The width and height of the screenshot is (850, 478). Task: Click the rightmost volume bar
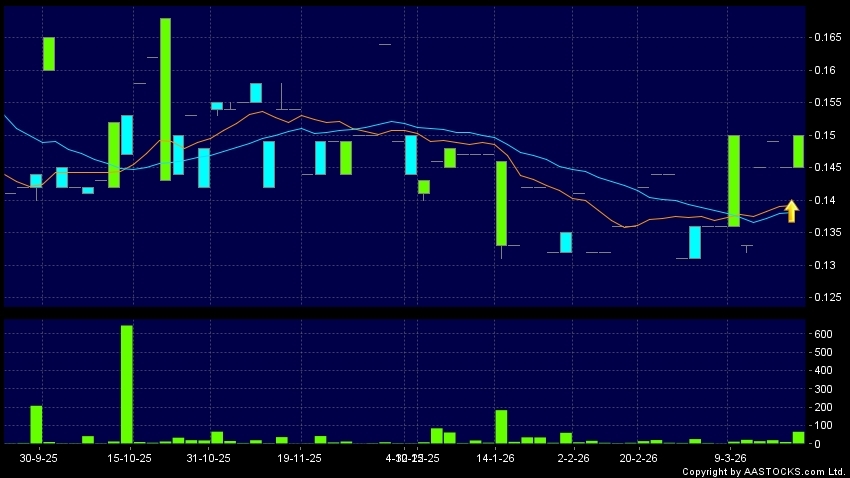(798, 437)
